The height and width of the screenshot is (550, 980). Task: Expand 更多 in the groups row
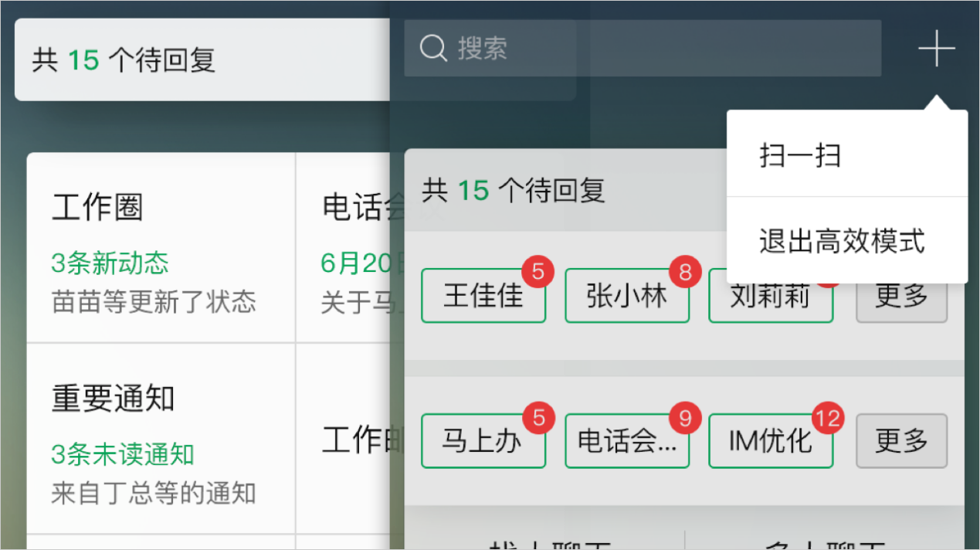(901, 441)
